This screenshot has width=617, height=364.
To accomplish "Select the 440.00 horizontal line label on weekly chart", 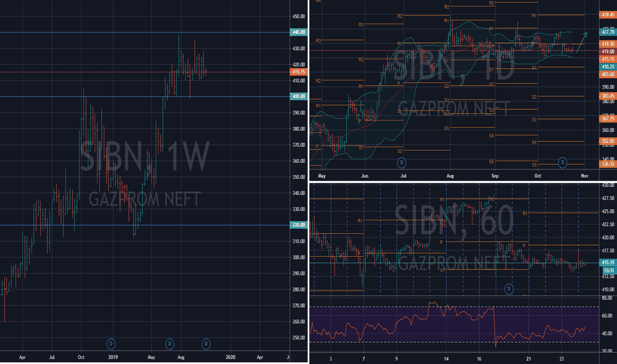I will coord(299,32).
